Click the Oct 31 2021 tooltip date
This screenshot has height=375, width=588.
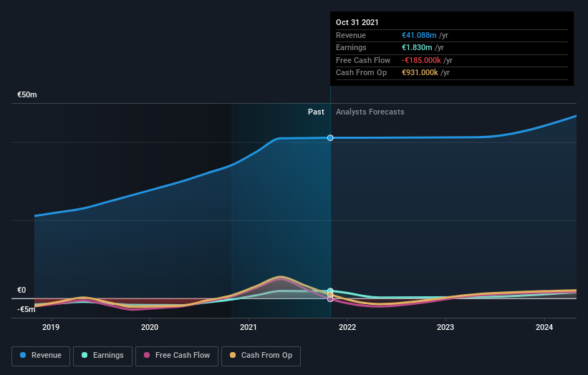point(357,22)
